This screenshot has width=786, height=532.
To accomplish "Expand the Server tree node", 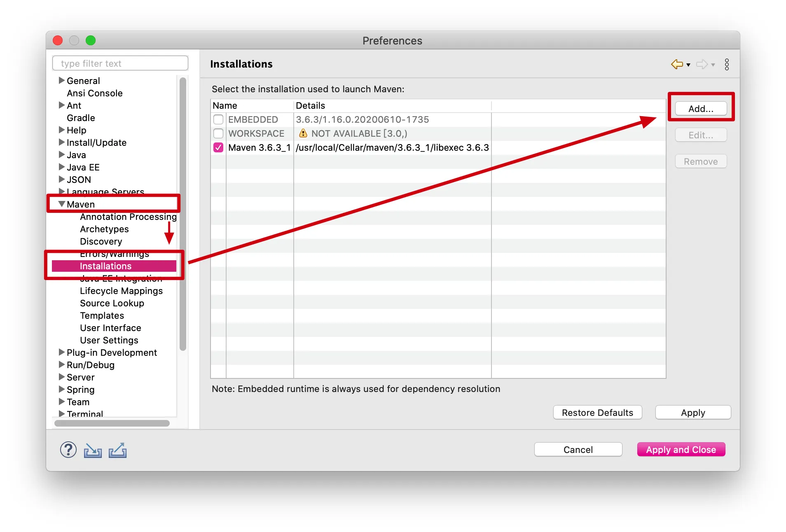I will [62, 377].
